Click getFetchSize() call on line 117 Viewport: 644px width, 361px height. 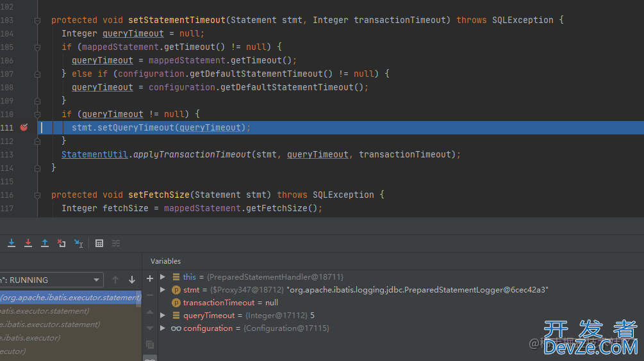coord(281,209)
